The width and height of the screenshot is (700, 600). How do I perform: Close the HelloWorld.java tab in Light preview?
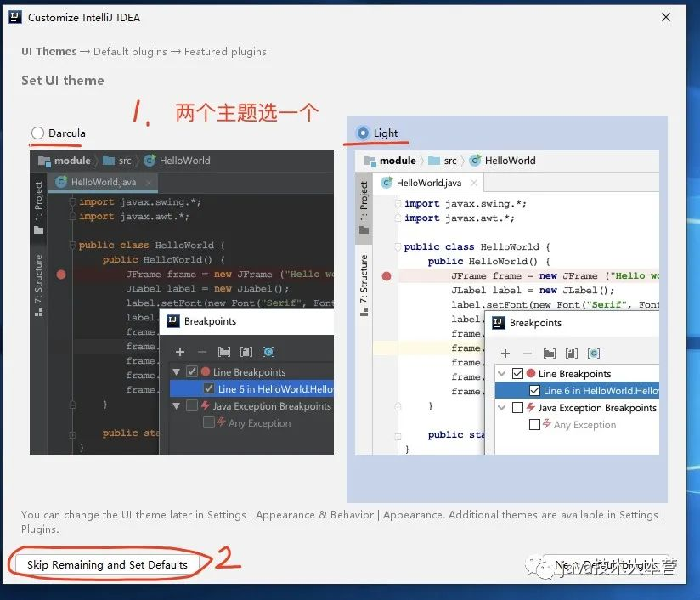pos(474,183)
